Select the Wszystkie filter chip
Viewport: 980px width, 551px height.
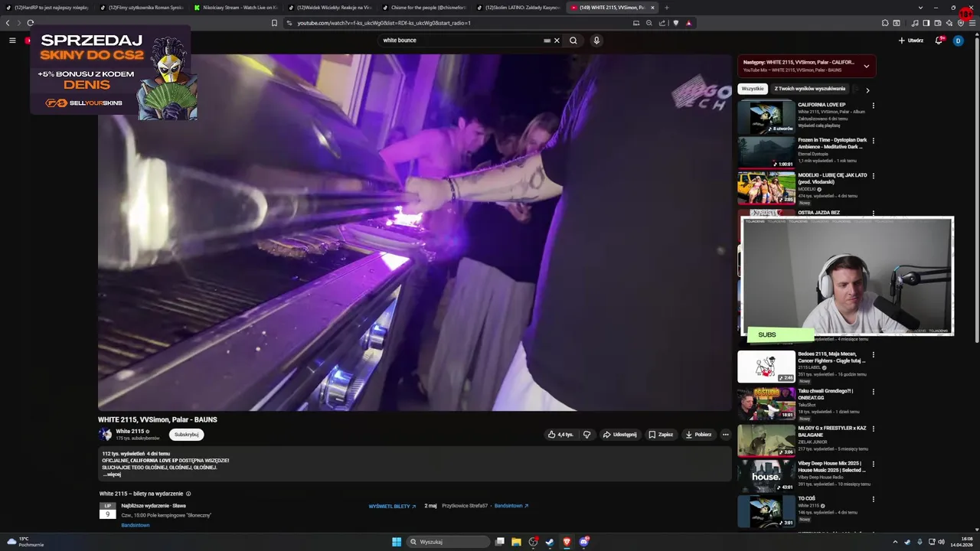(753, 89)
